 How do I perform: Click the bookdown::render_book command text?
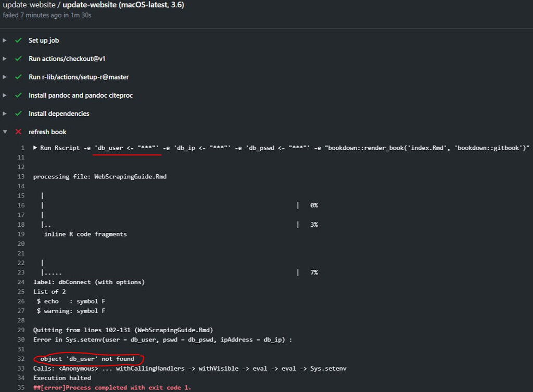(427, 148)
